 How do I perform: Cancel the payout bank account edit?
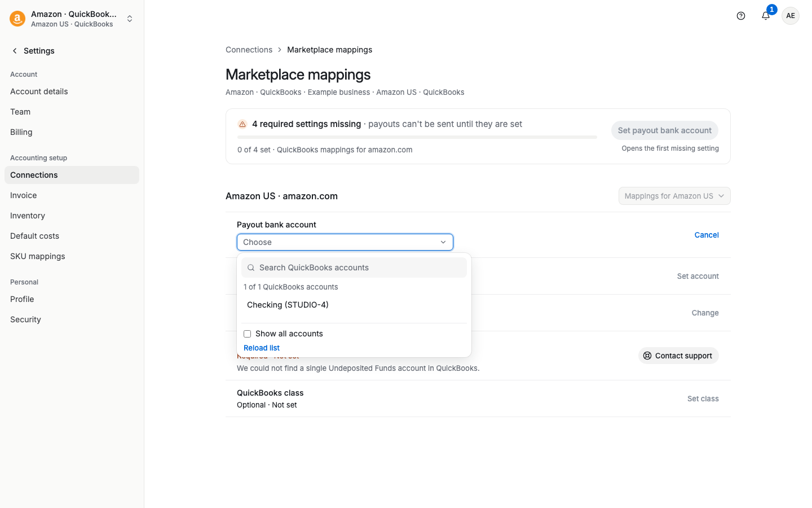(707, 235)
